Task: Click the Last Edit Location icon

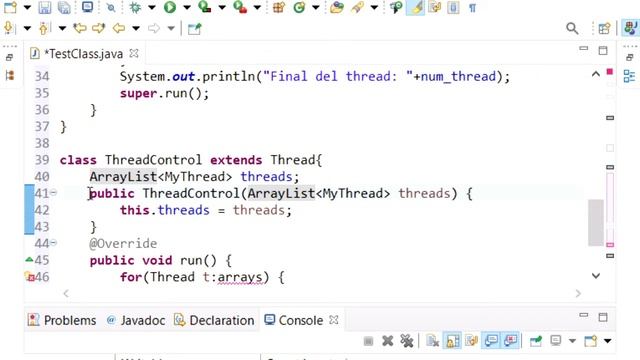Action: [80, 28]
